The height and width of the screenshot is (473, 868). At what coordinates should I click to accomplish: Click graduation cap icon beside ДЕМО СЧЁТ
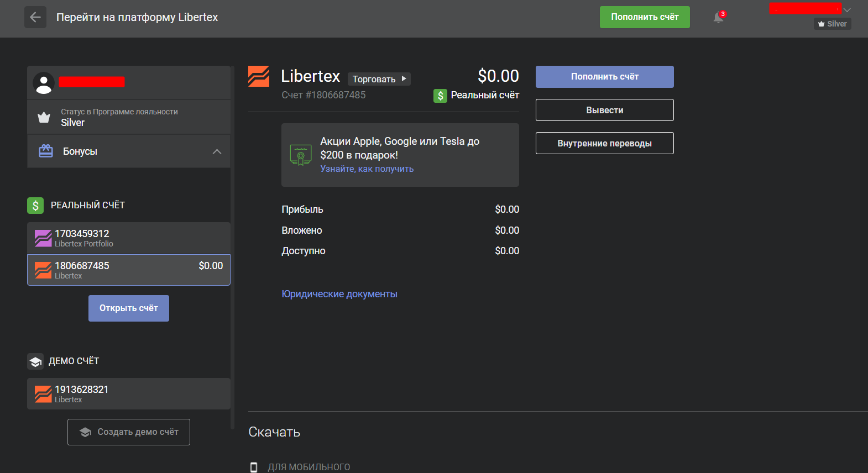(x=35, y=361)
